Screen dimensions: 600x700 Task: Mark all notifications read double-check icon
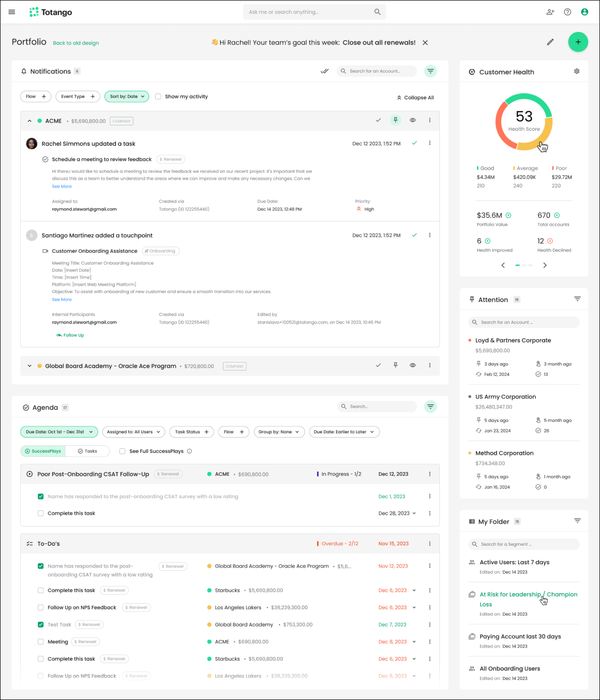[x=324, y=71]
